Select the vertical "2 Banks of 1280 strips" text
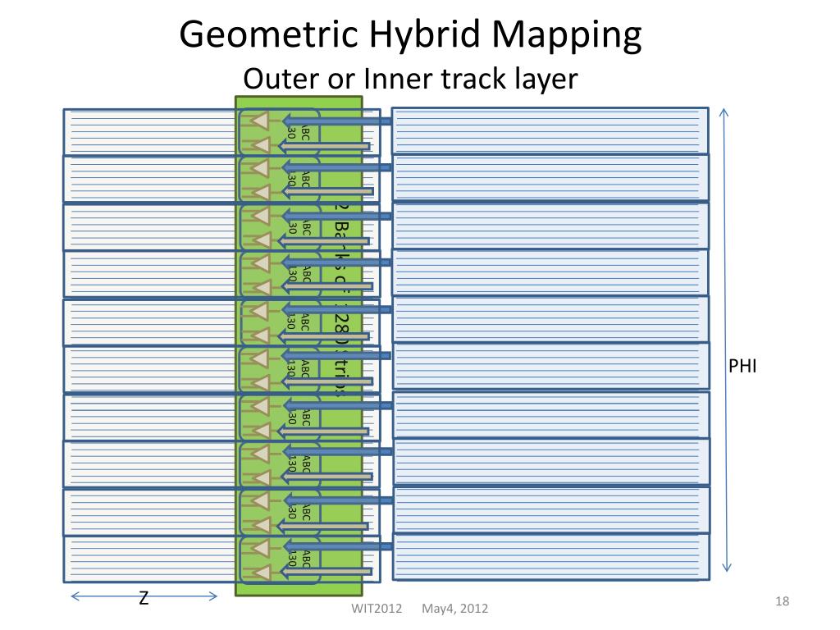The height and width of the screenshot is (630, 840). pos(342,300)
